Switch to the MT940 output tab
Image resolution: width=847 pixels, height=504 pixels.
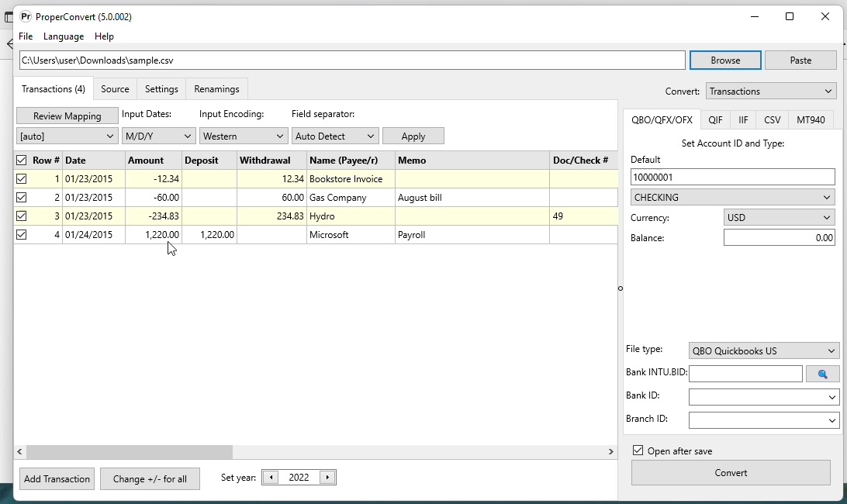point(811,120)
